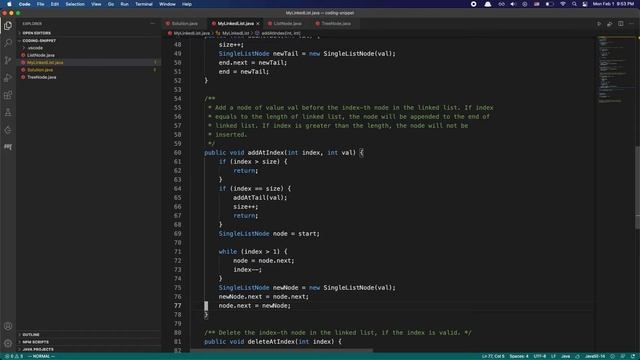Click the Run Java play button
640x360 pixels.
[x=599, y=24]
